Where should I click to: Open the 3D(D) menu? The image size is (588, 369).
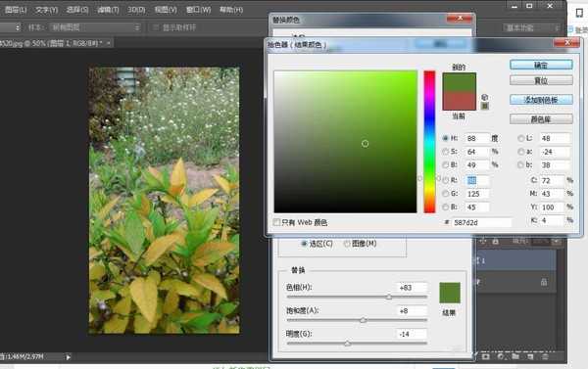[x=136, y=10]
